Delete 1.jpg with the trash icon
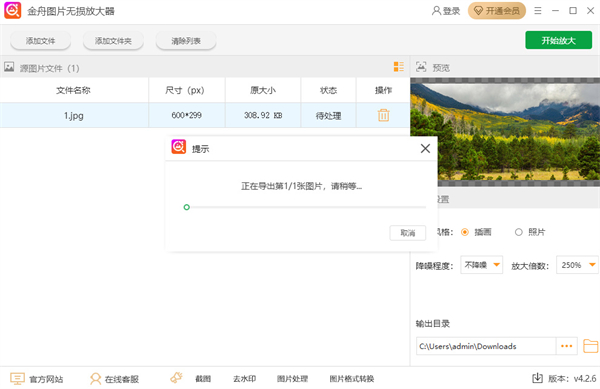The height and width of the screenshot is (389, 600). (383, 115)
